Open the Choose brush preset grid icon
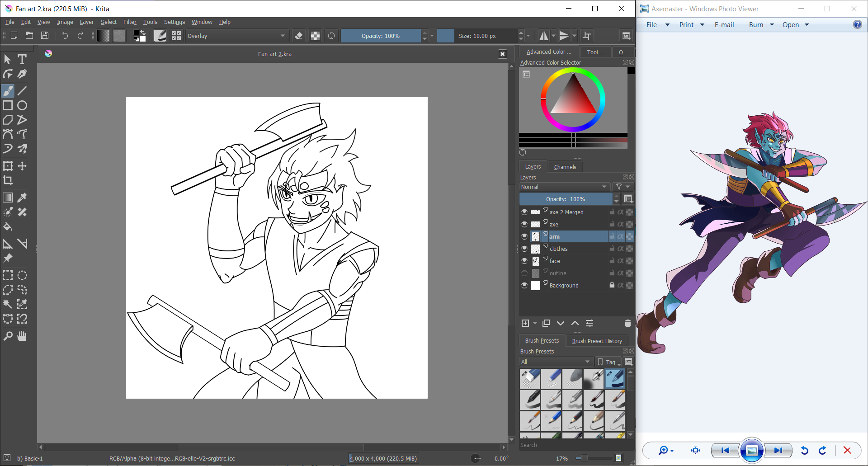The width and height of the screenshot is (868, 466). tap(176, 36)
